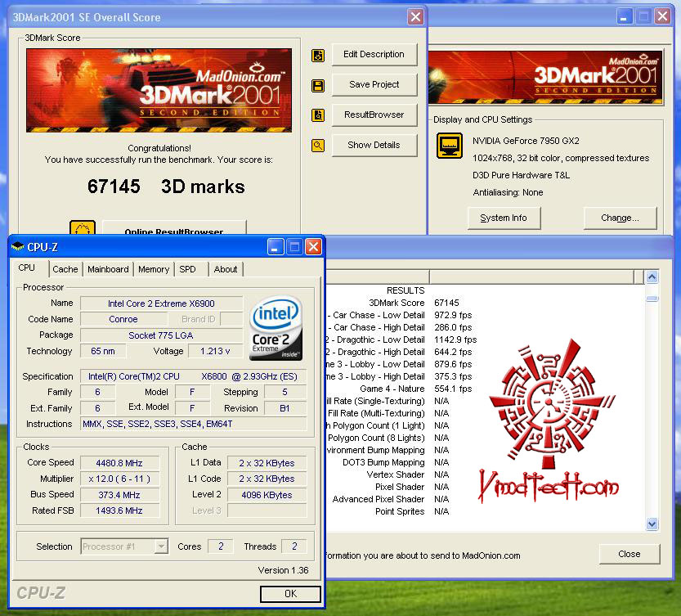Screen dimensions: 681x616
Task: Click the Online ResultBrowser yellow icon
Action: pyautogui.click(x=83, y=227)
